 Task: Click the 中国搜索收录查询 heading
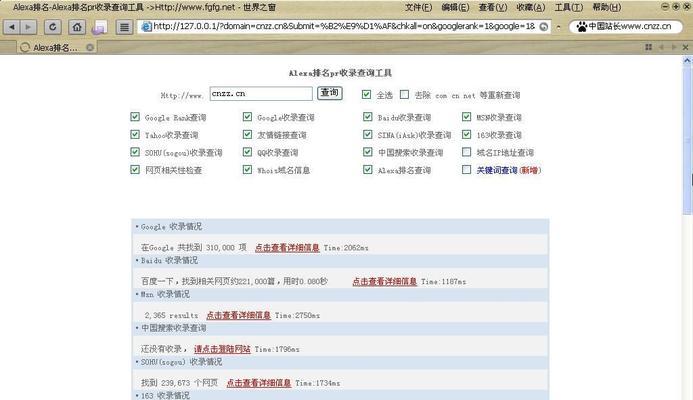click(x=173, y=328)
